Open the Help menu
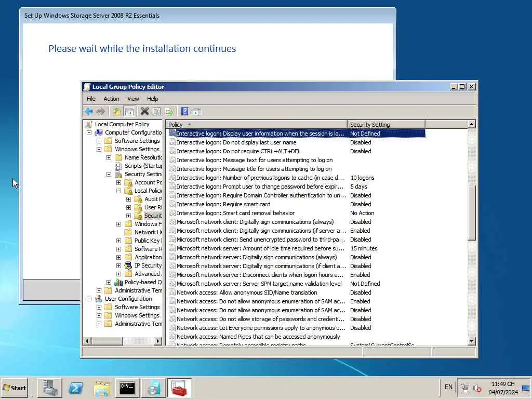 coord(152,99)
